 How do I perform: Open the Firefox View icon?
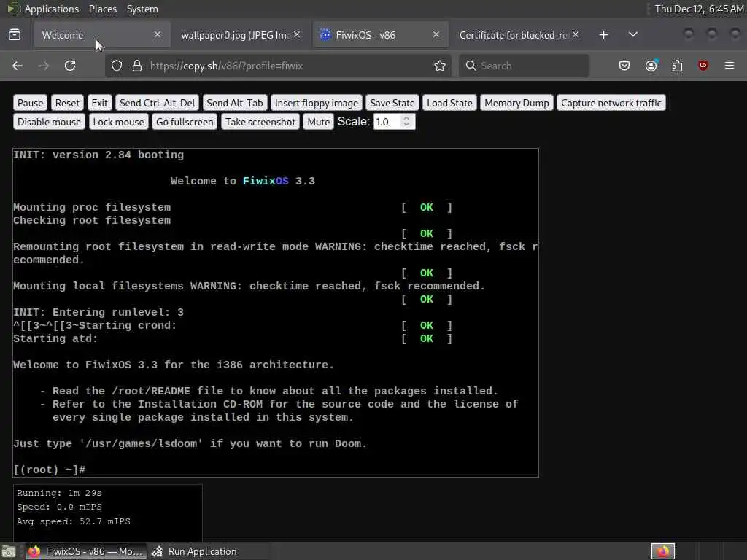pos(15,35)
